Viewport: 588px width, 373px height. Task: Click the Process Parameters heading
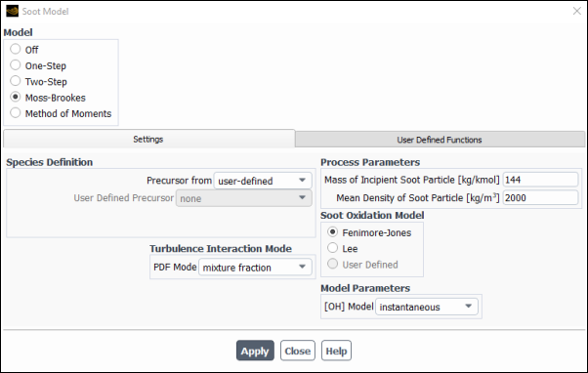tap(370, 162)
